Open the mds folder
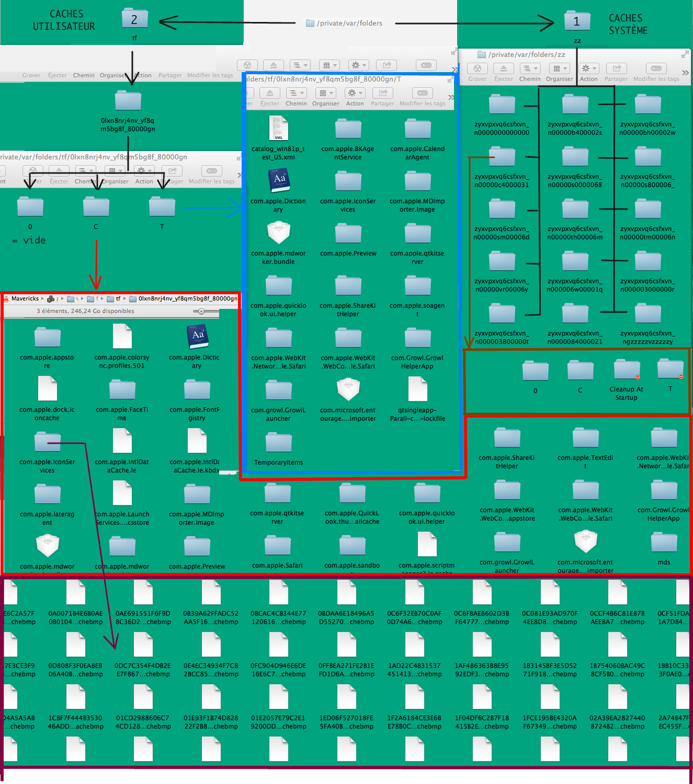The image size is (693, 784). click(x=664, y=542)
